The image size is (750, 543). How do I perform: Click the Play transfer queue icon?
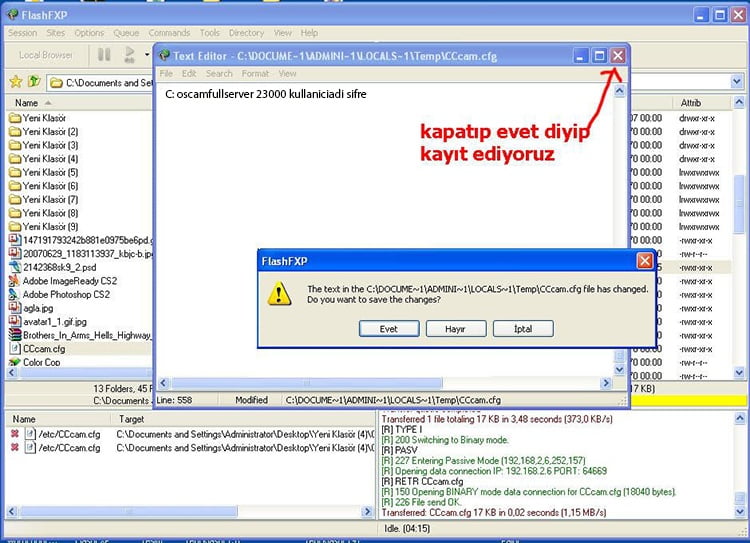point(130,54)
